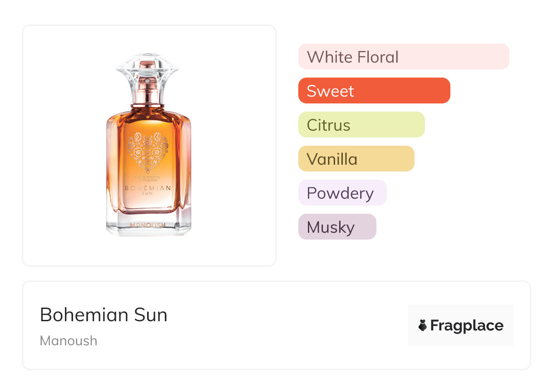This screenshot has width=553, height=392.
Task: Open the Bohemian Sun bottle product image
Action: coord(149,145)
